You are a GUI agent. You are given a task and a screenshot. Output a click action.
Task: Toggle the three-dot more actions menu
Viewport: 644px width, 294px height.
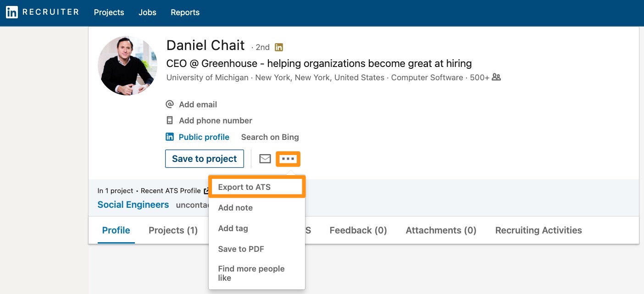point(288,159)
